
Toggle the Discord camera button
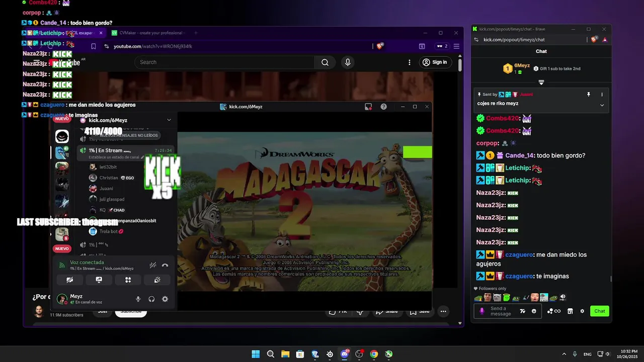pos(70,280)
